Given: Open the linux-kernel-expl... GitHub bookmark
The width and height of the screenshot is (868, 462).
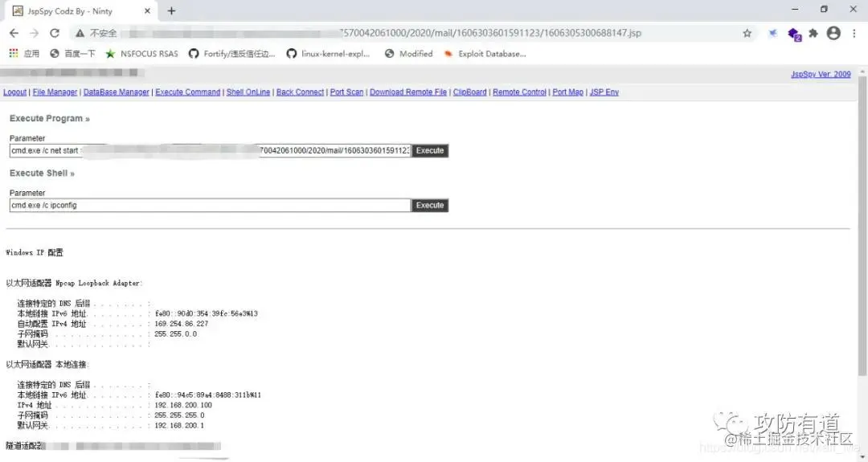Looking at the screenshot, I should (328, 54).
